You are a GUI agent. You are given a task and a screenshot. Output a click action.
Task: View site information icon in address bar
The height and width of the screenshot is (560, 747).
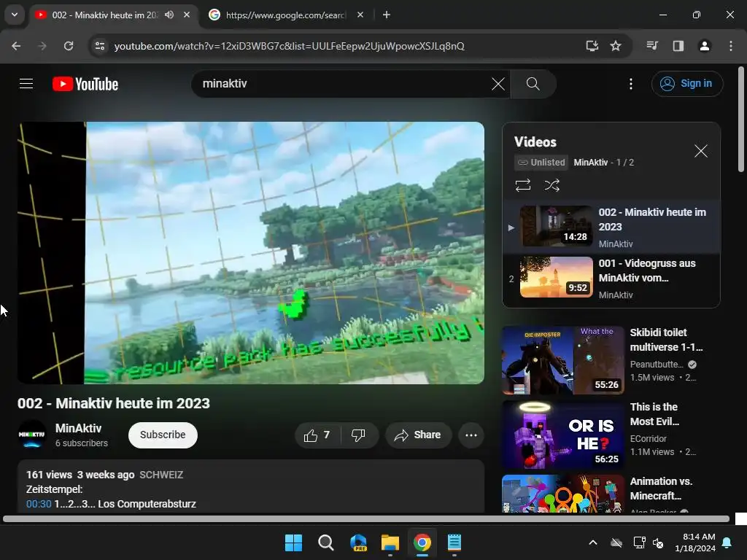(x=99, y=46)
